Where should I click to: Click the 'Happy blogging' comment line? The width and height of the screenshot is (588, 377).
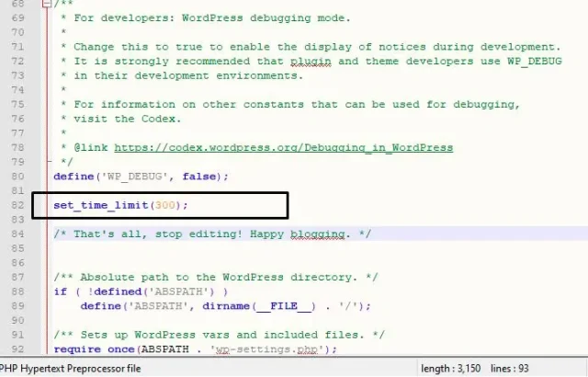coord(212,234)
